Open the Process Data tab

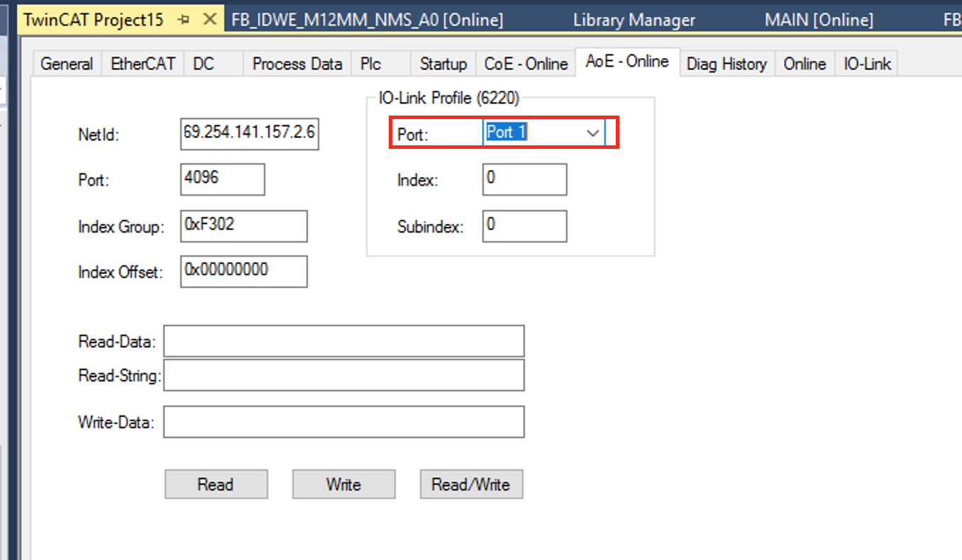point(297,64)
